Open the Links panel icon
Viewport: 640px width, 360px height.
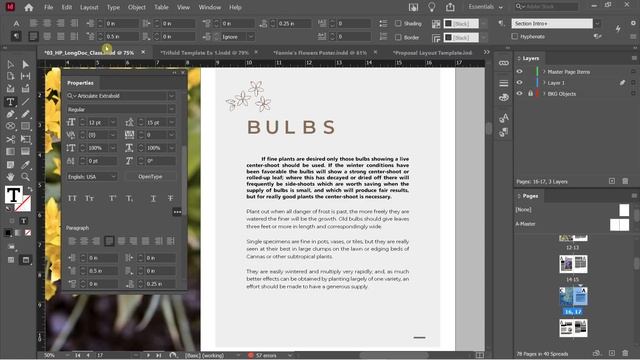tap(504, 63)
